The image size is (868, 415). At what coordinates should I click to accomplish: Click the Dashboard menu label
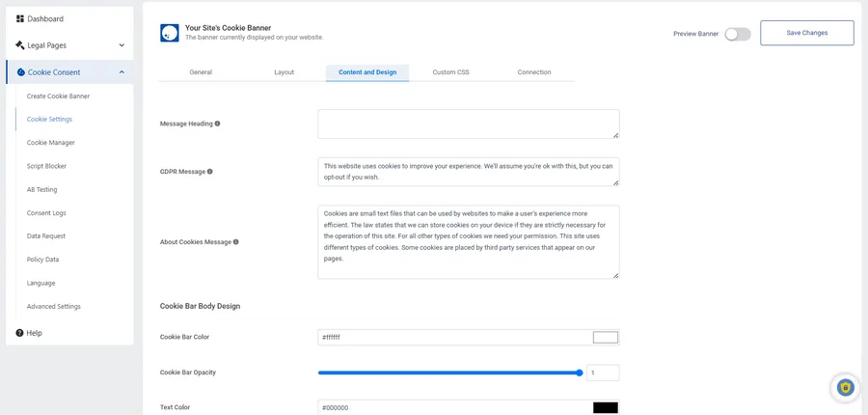point(45,19)
